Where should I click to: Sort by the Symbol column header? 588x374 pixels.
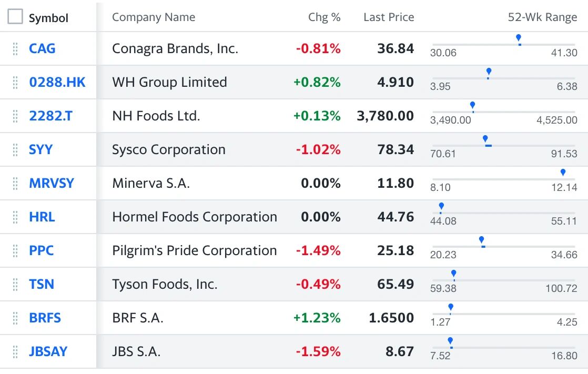[x=48, y=18]
